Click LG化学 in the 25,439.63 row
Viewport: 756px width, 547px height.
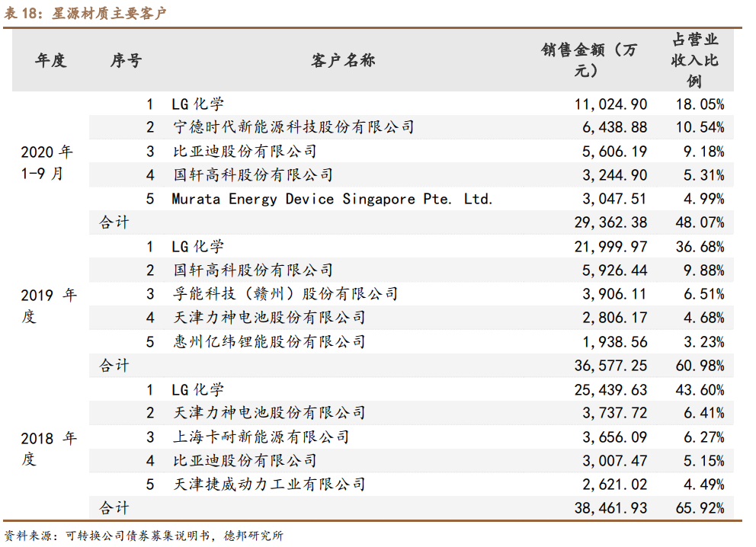point(197,389)
